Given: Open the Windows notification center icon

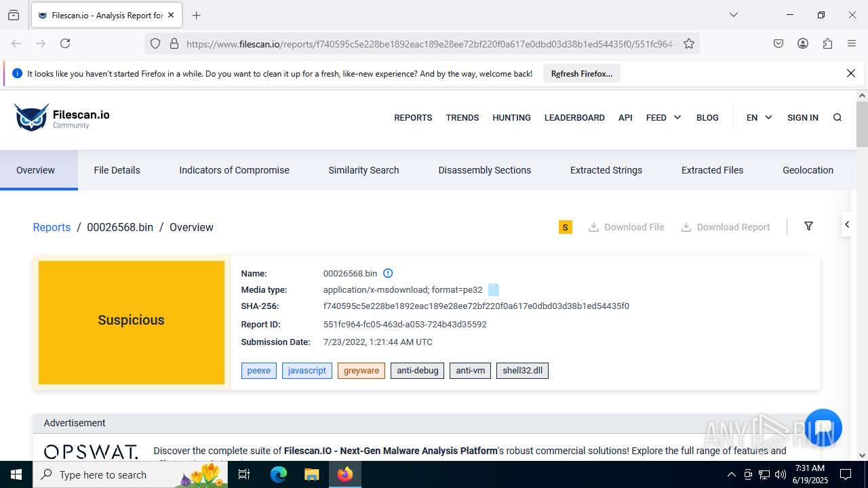Looking at the screenshot, I should point(846,474).
